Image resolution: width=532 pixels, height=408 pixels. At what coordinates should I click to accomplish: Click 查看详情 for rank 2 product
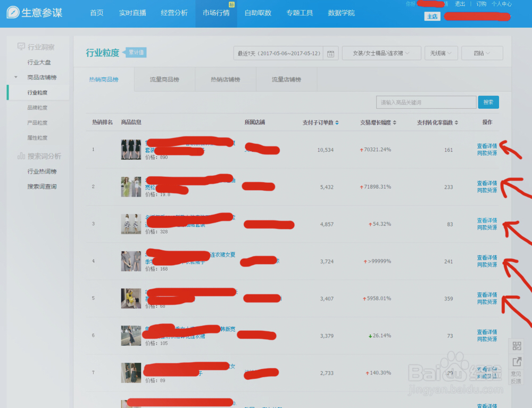pyautogui.click(x=487, y=183)
